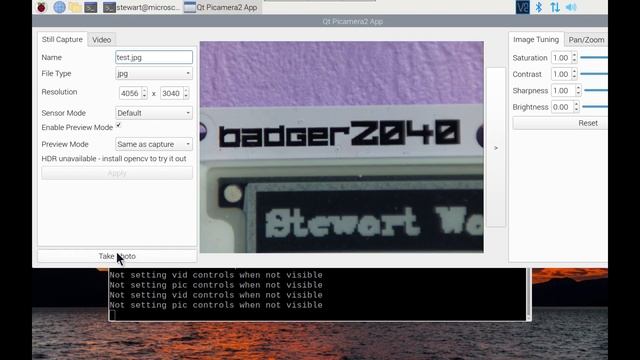This screenshot has width=640, height=360.
Task: Open the Pan/Zoom tab
Action: (x=586, y=40)
